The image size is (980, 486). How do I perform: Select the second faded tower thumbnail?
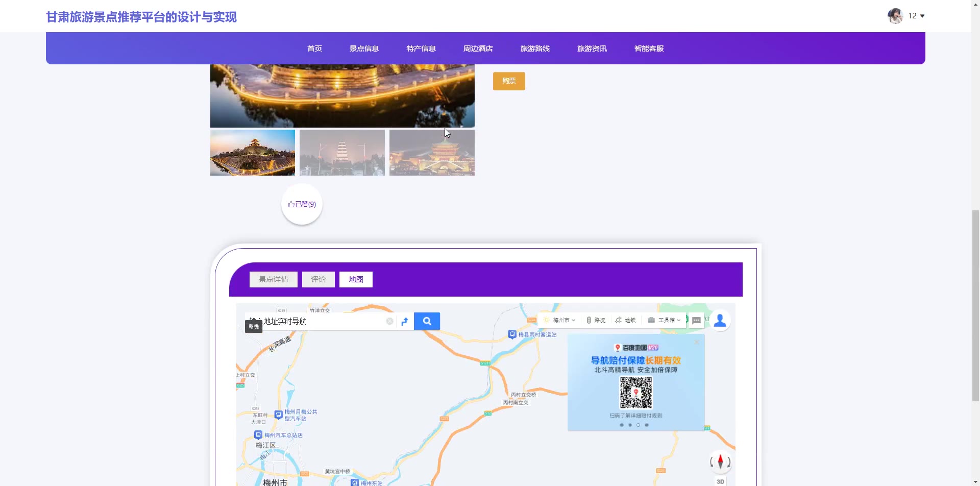coord(342,153)
